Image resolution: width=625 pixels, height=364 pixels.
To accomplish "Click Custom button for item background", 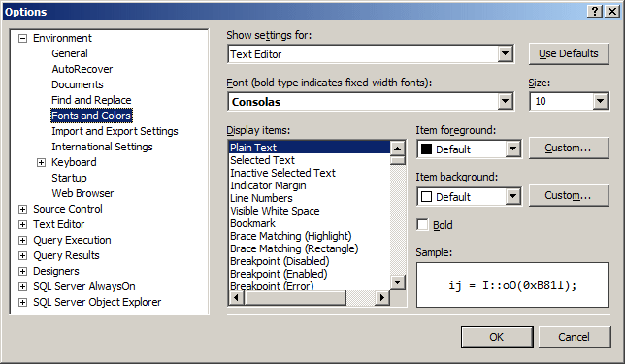I will pos(569,195).
